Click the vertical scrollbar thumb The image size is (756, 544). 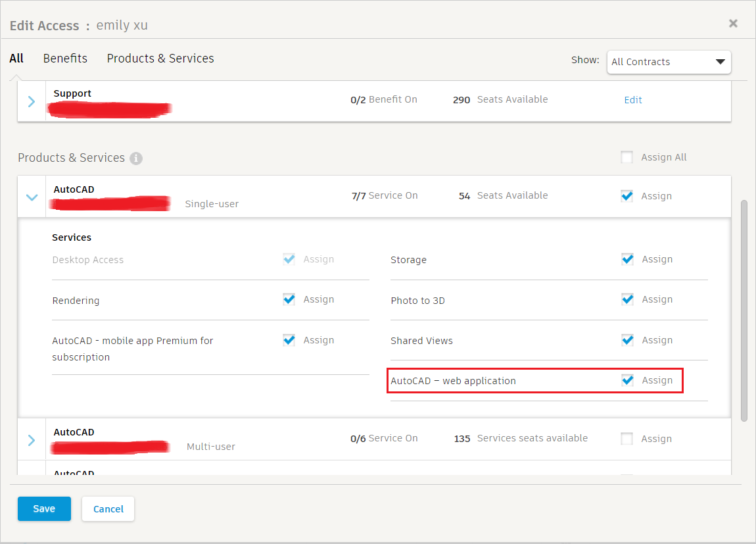(744, 309)
